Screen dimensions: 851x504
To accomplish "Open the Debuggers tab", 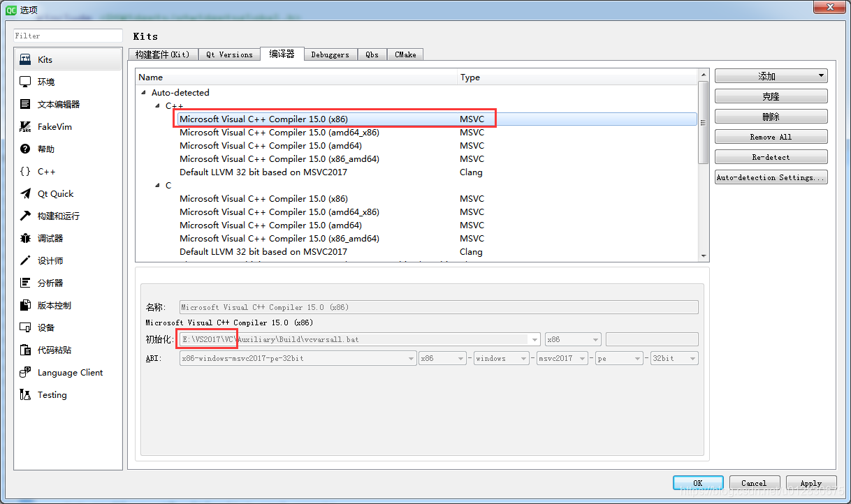I will 330,54.
